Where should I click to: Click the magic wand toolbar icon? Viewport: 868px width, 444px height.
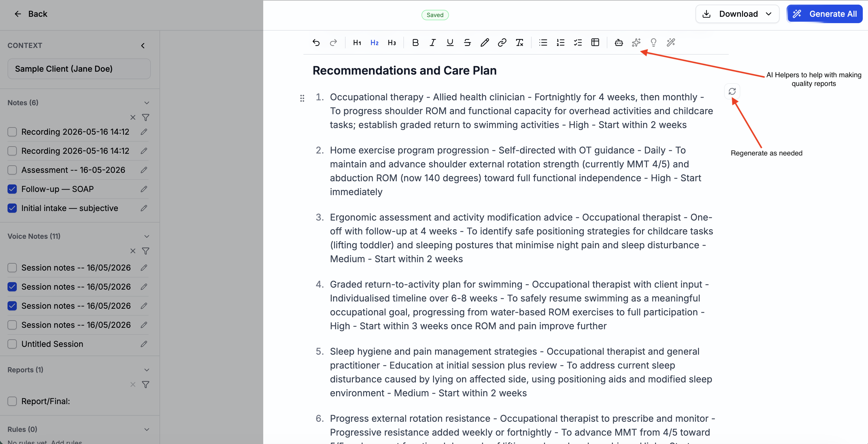[x=671, y=42]
